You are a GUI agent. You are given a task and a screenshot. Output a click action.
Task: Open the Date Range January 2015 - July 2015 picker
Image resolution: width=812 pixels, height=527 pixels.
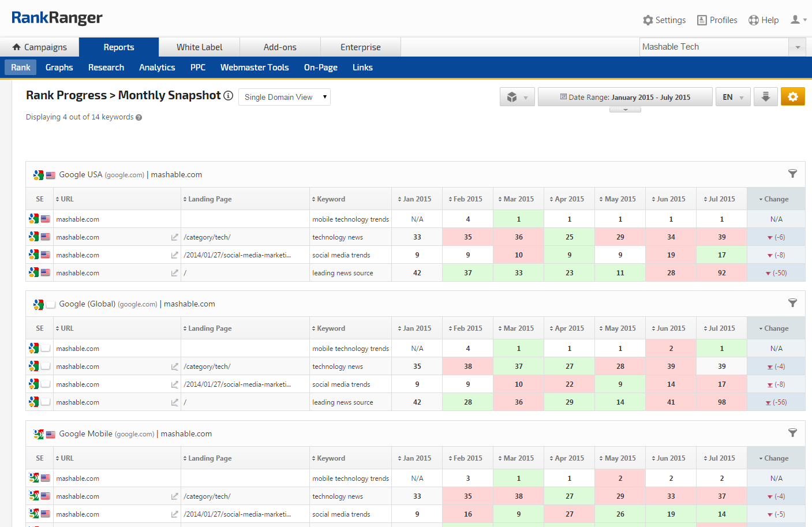[x=625, y=97]
